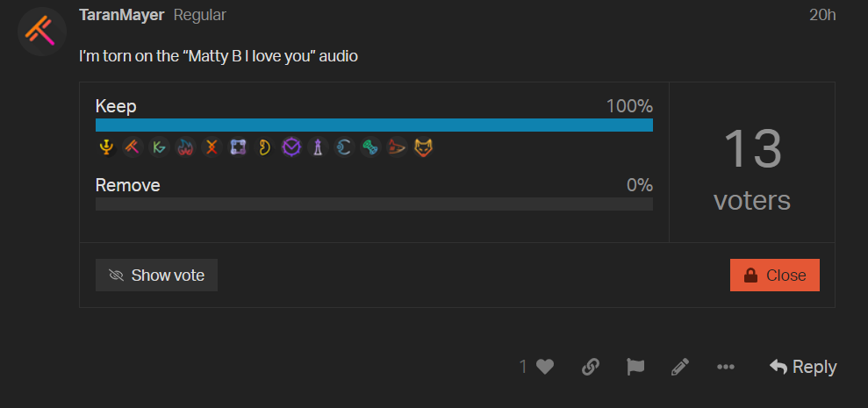Edit the post using pencil icon
The image size is (868, 408).
680,367
